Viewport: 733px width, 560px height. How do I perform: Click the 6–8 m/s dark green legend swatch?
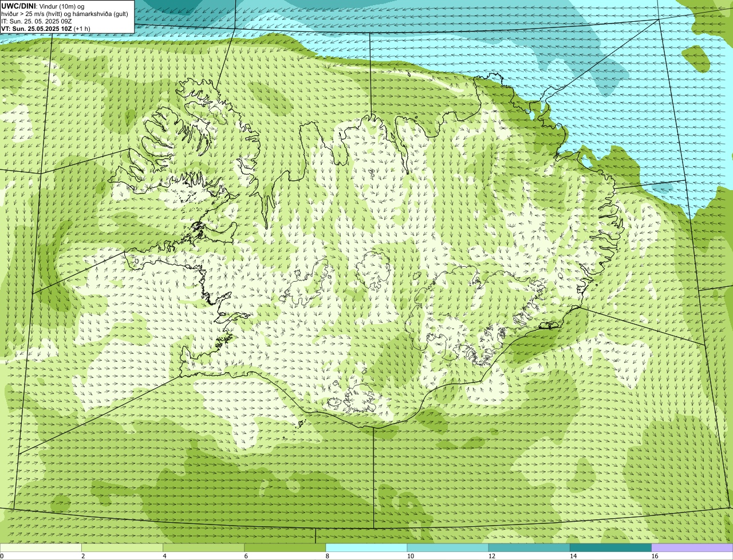coord(285,548)
